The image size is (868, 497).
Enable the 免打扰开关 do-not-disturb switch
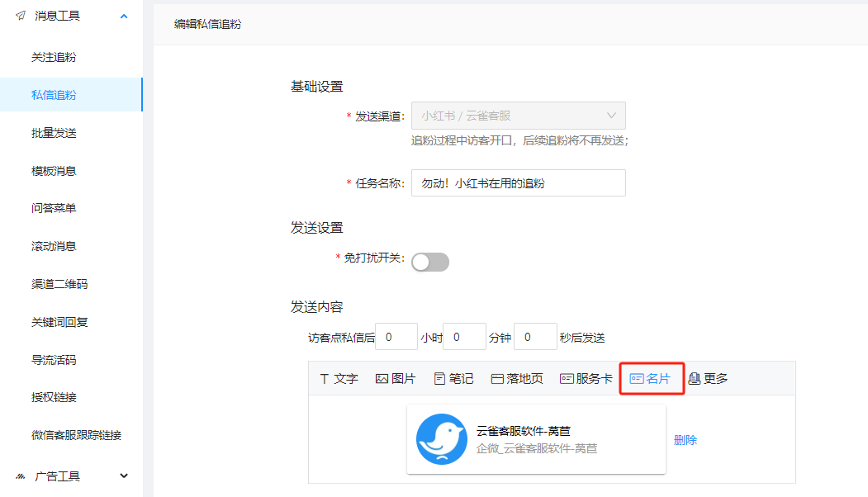pyautogui.click(x=429, y=261)
